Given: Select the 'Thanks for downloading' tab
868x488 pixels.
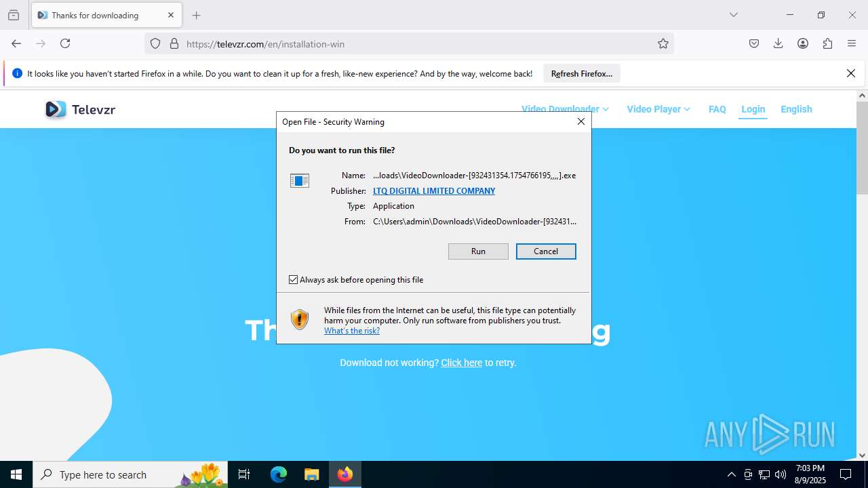Looking at the screenshot, I should point(106,15).
